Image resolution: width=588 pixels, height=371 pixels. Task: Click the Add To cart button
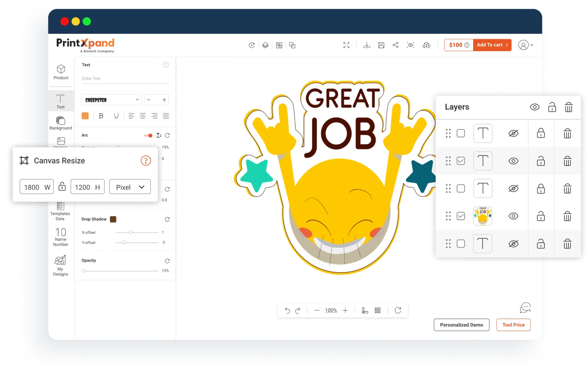pos(492,45)
